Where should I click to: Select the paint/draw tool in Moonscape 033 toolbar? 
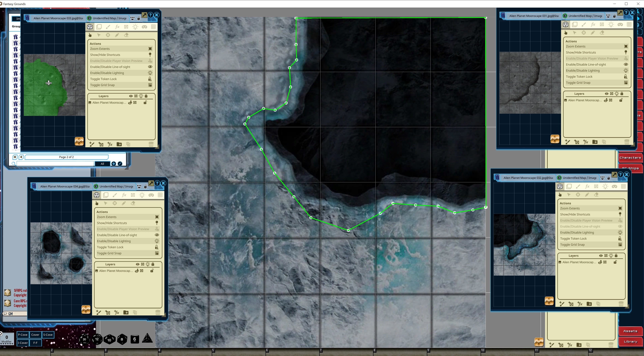tap(108, 27)
